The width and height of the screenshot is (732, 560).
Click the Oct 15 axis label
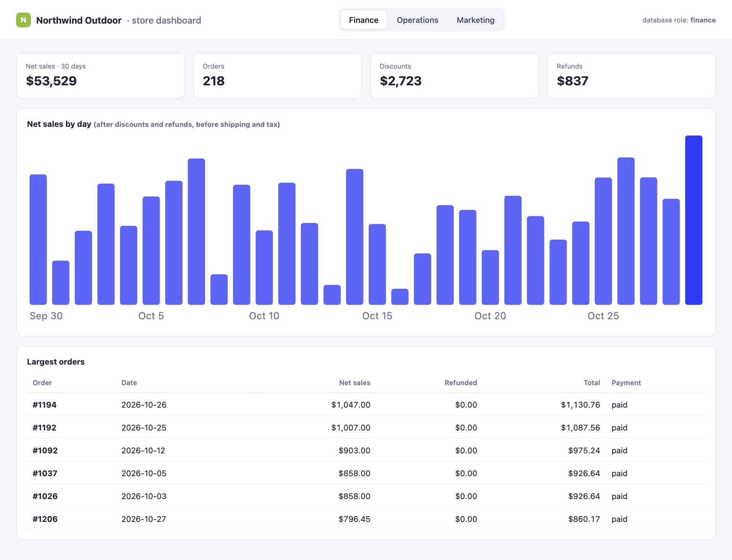click(x=377, y=316)
